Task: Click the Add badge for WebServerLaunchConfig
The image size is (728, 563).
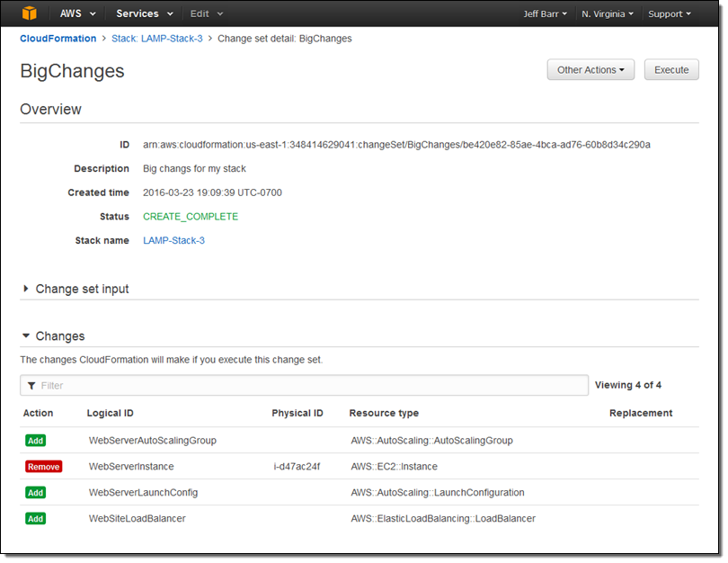Action: [x=35, y=493]
